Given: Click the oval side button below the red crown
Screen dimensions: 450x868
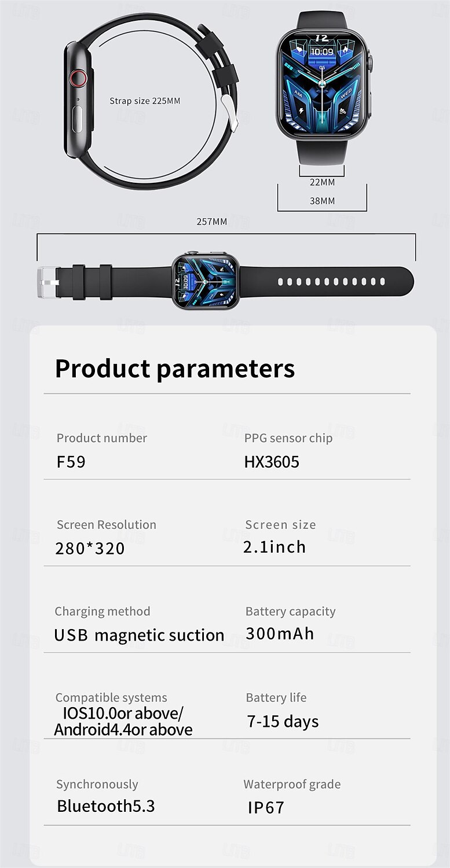Looking at the screenshot, I should coord(78,119).
